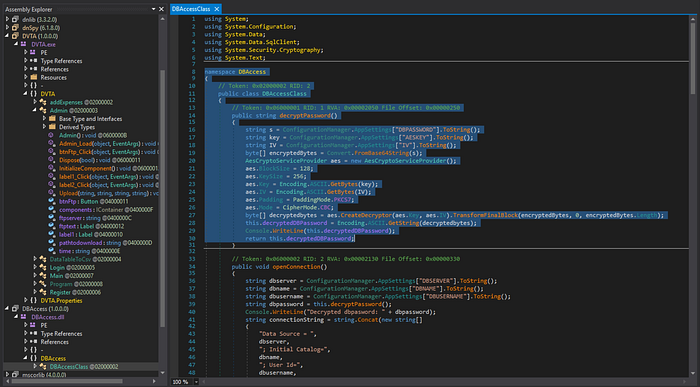Select Register @02000006 in the tree
Screen dimensions: 700x387
tap(75, 292)
